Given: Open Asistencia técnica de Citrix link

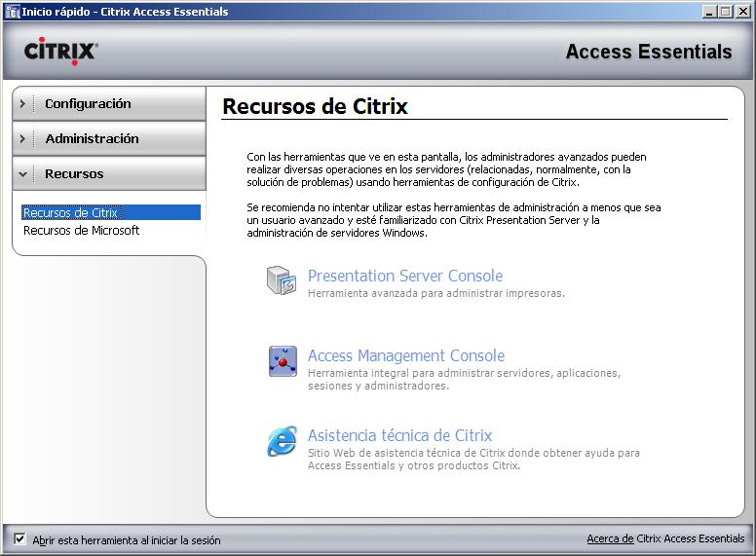Looking at the screenshot, I should point(399,435).
